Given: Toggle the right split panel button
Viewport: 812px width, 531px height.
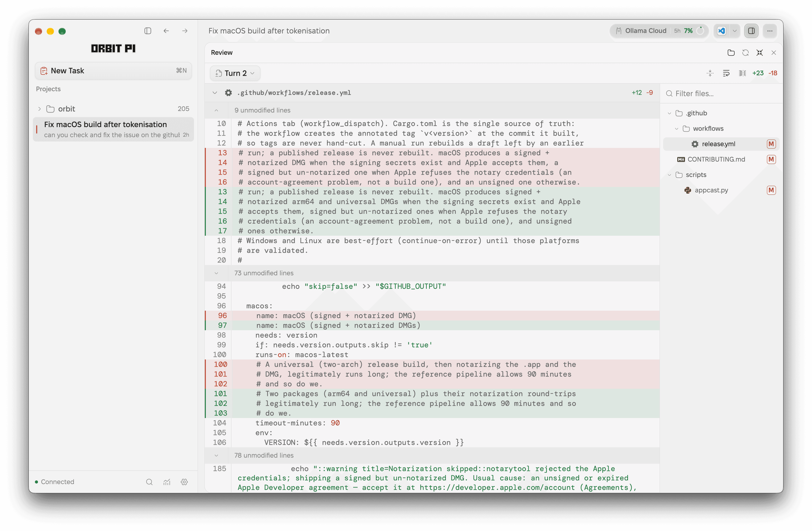Looking at the screenshot, I should 751,31.
